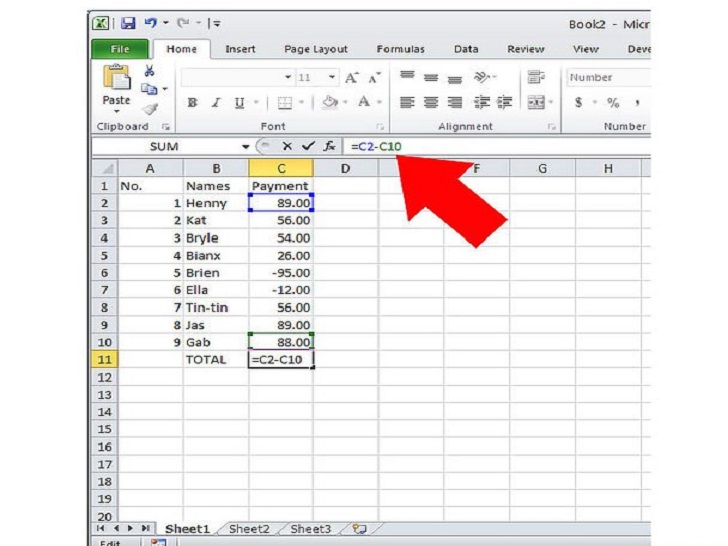Click Enter checkmark in formula bar
This screenshot has height=546, width=728.
(308, 146)
